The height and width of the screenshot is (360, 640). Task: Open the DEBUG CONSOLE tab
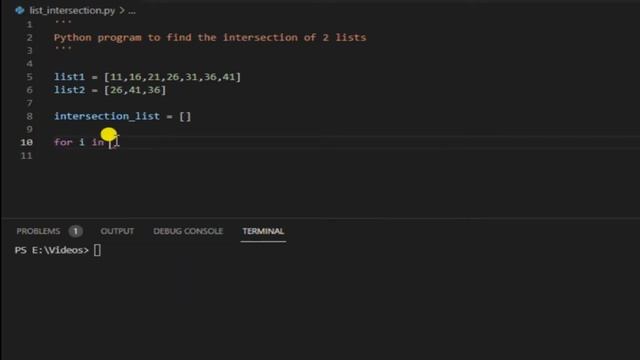point(188,231)
